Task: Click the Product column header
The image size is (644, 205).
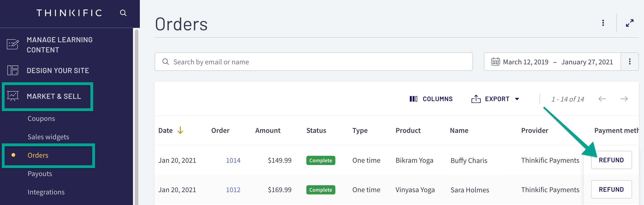Action: [x=408, y=130]
